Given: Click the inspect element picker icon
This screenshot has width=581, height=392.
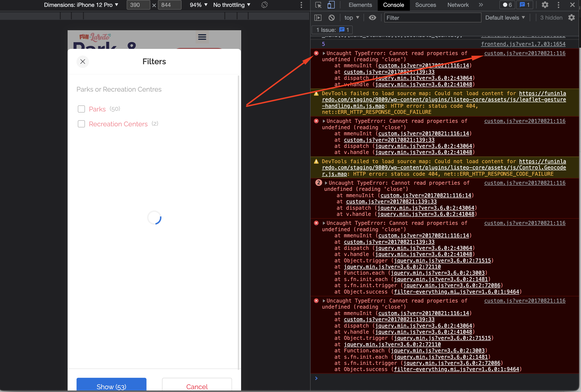Looking at the screenshot, I should coord(318,5).
